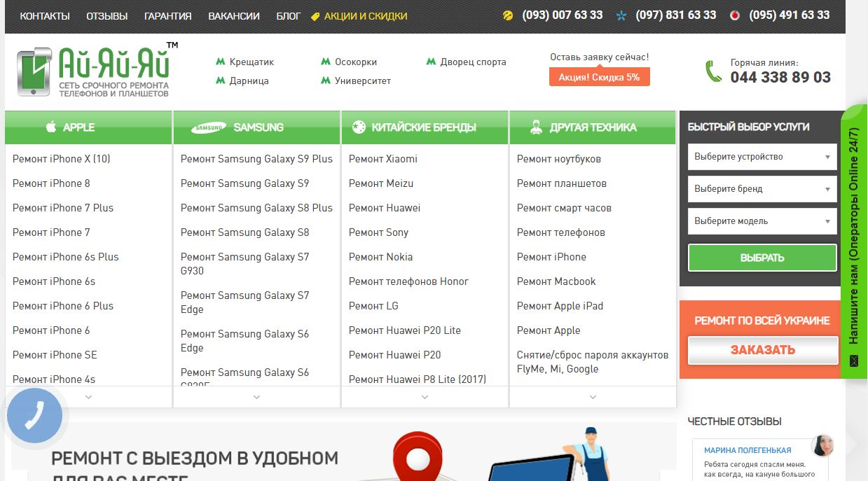Image resolution: width=868 pixels, height=481 pixels.
Task: Expand the Chinese brands list chevron
Action: [425, 397]
